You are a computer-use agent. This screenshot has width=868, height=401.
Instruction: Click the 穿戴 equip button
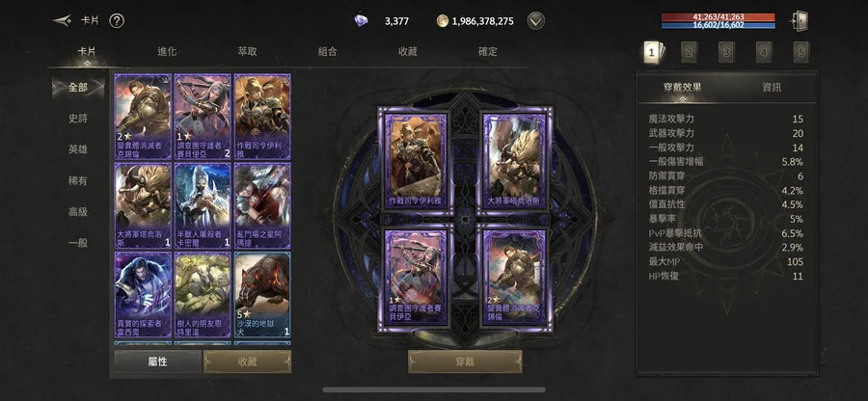(x=465, y=361)
